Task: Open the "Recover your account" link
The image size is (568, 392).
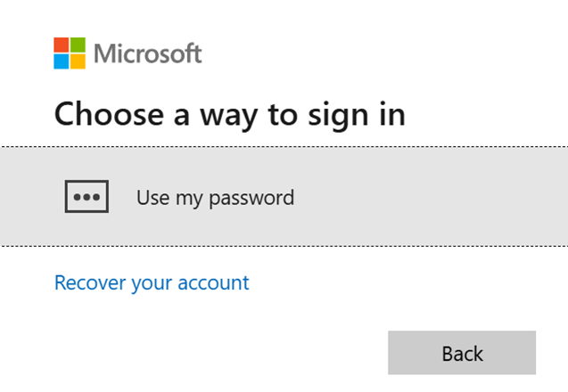Action: coord(152,283)
